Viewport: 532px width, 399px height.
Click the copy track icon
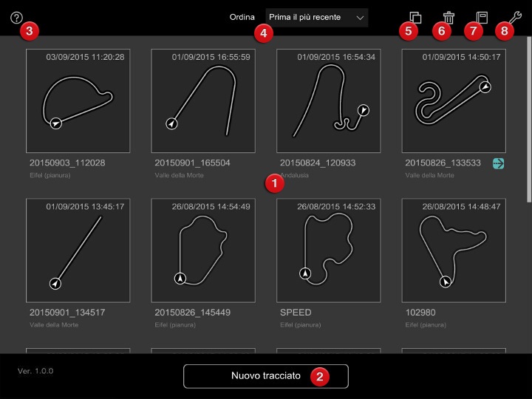click(415, 17)
